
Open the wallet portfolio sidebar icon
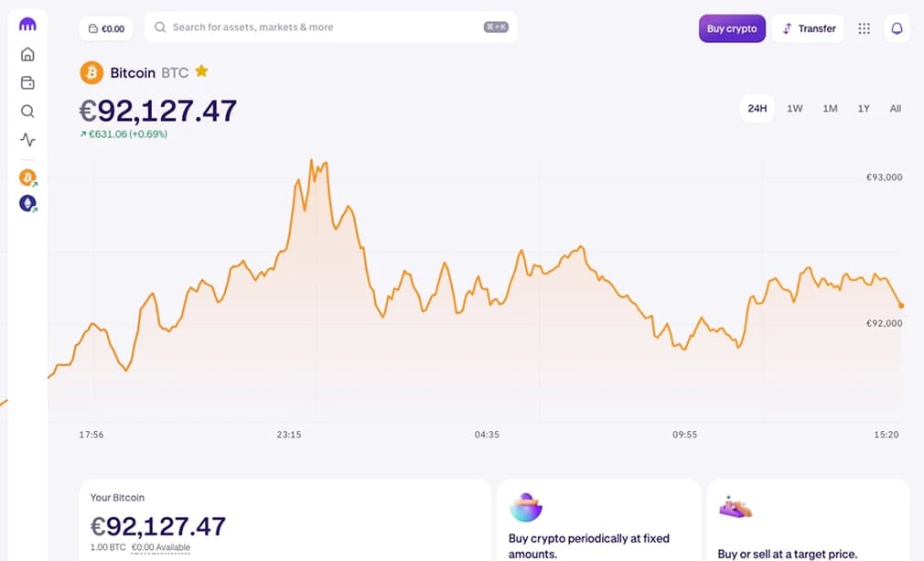point(27,83)
